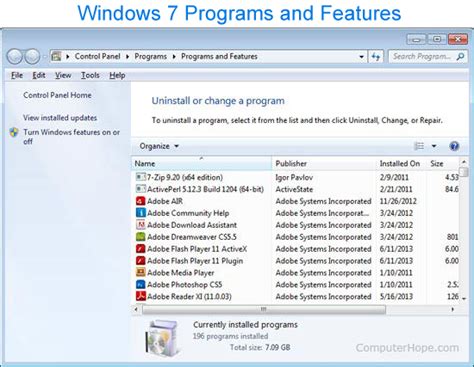474x367 pixels.
Task: Sort list by Installed On column header
Action: (401, 163)
